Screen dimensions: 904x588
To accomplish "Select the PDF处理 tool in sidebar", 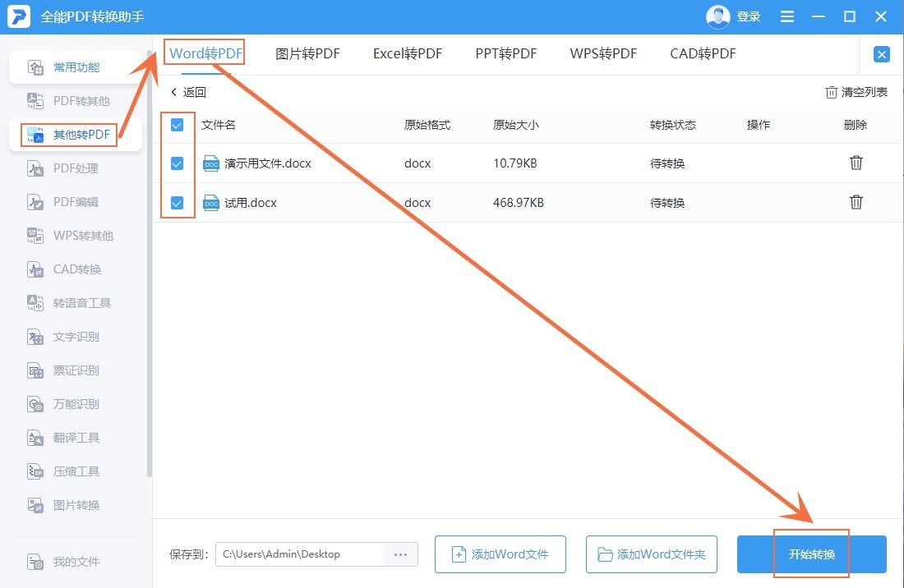I will 78,168.
